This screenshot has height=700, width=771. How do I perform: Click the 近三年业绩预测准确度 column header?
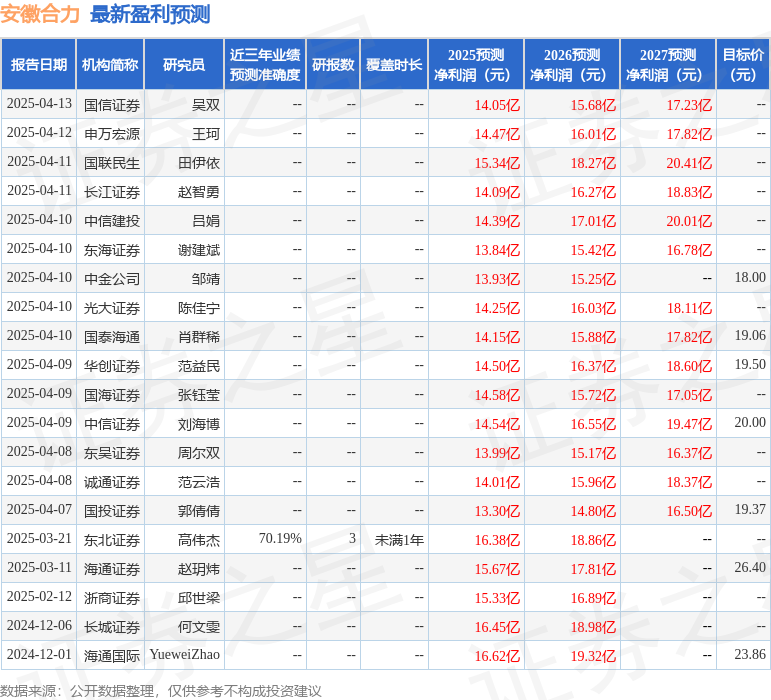264,65
